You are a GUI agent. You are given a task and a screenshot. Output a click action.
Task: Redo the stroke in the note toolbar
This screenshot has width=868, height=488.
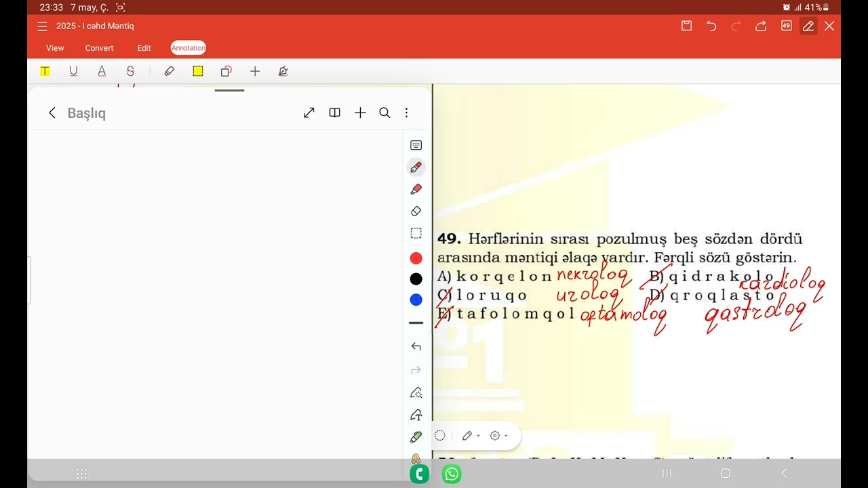pos(416,370)
